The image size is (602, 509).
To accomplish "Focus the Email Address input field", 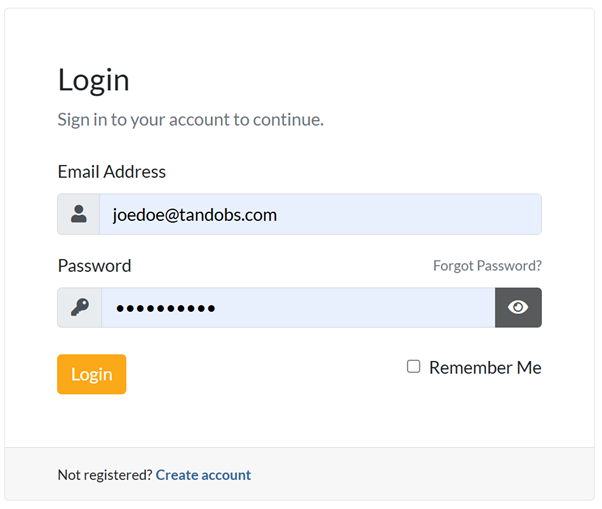I will tap(321, 214).
